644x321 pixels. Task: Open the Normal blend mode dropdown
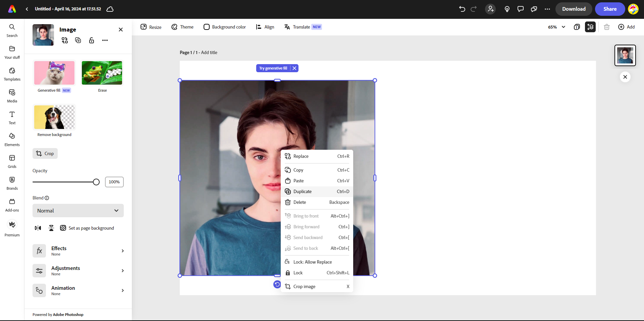coord(78,211)
